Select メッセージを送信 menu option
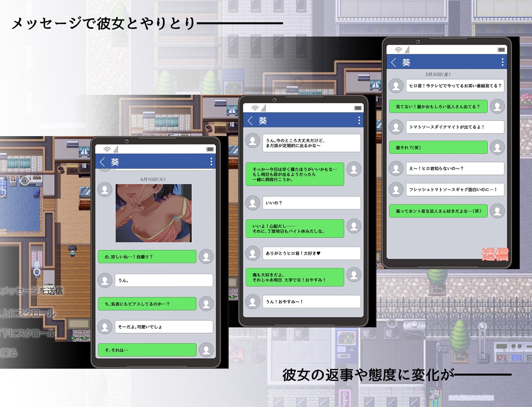Viewport: 532px width, 407px height. (31, 291)
